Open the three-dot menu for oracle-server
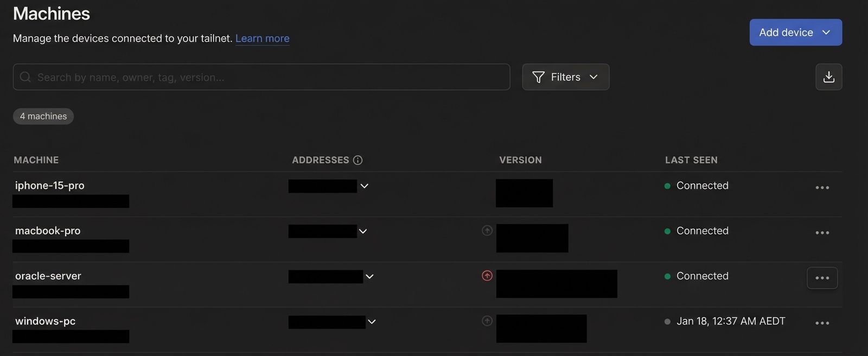 (x=822, y=278)
